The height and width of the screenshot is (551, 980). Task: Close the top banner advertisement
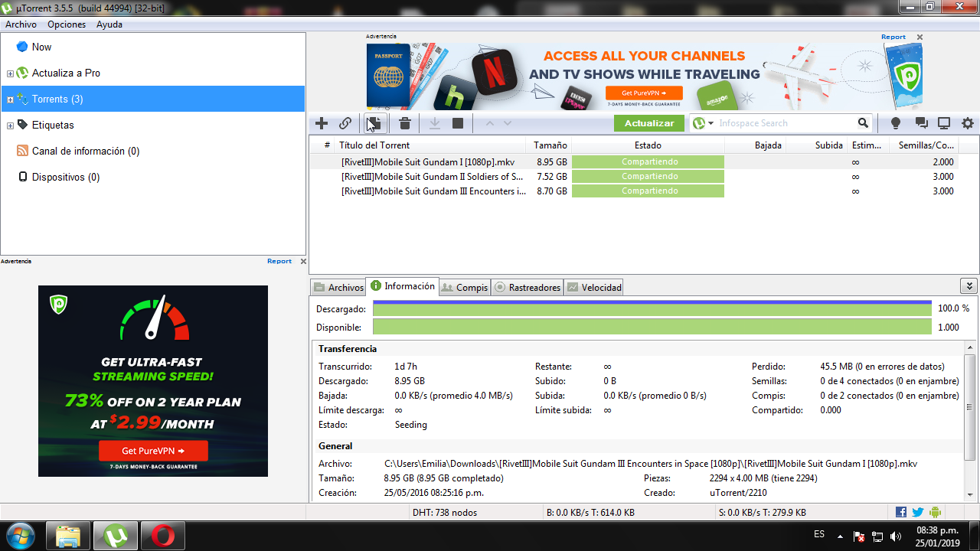click(x=920, y=37)
